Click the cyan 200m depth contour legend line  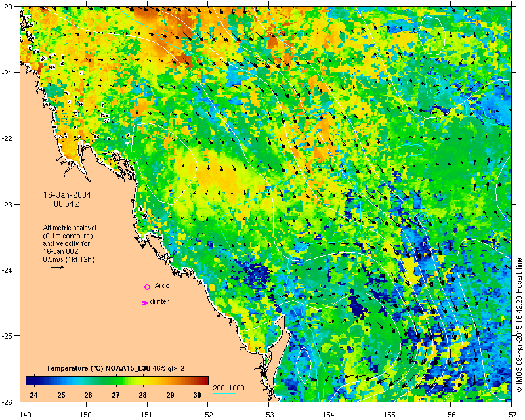pyautogui.click(x=224, y=393)
